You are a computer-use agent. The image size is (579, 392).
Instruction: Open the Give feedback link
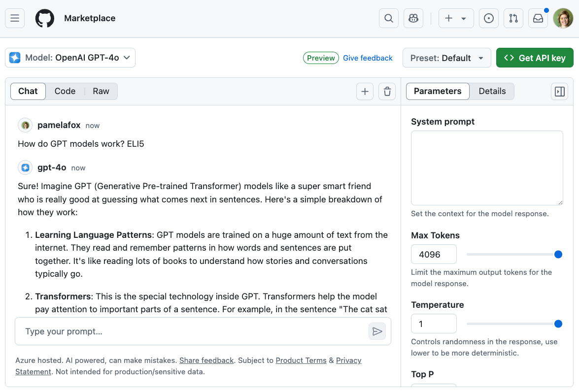[368, 58]
